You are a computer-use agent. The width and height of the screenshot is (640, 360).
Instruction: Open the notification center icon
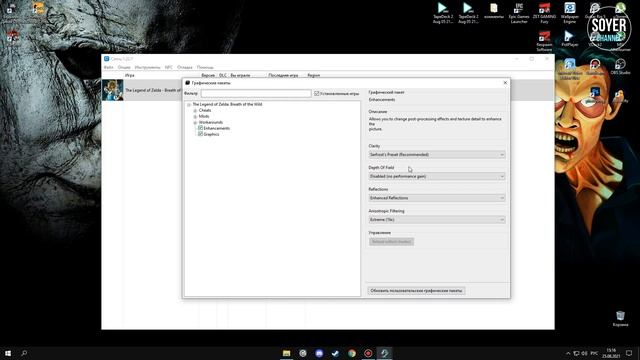pyautogui.click(x=629, y=353)
